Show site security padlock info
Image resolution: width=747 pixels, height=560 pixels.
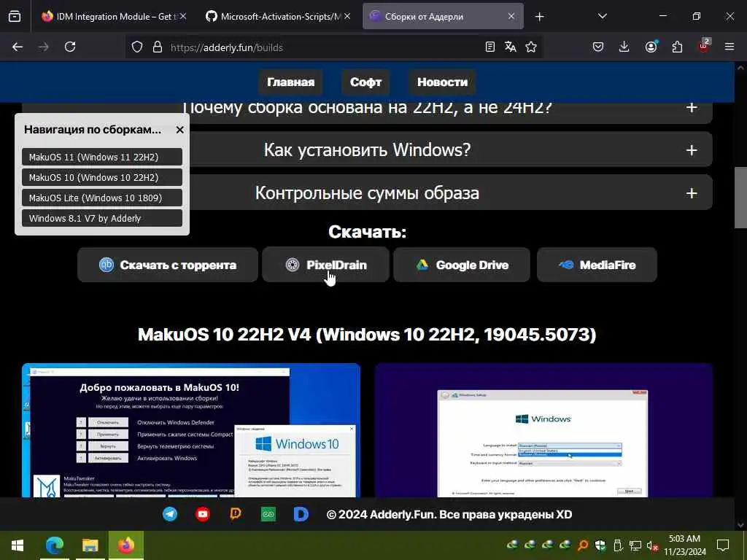[158, 47]
